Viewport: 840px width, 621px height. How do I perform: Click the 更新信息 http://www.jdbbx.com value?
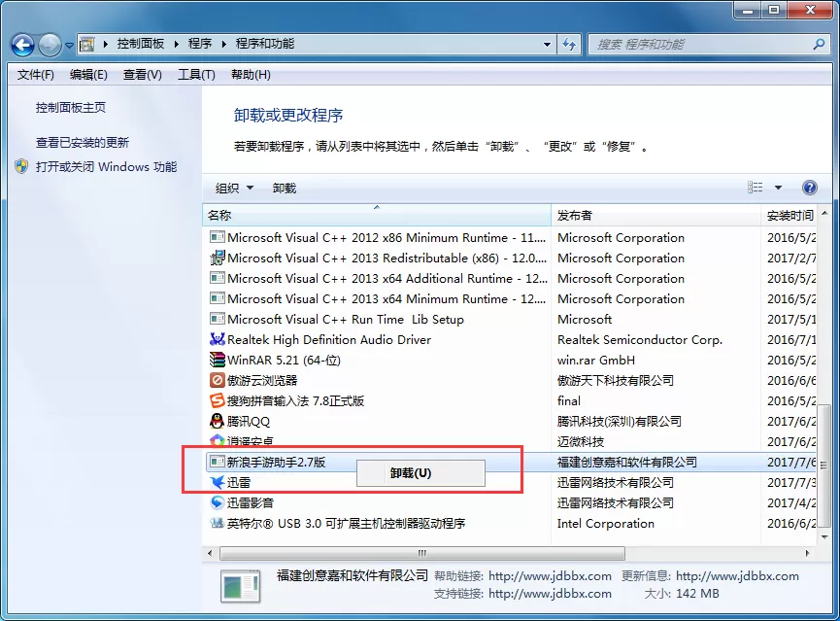[x=737, y=576]
